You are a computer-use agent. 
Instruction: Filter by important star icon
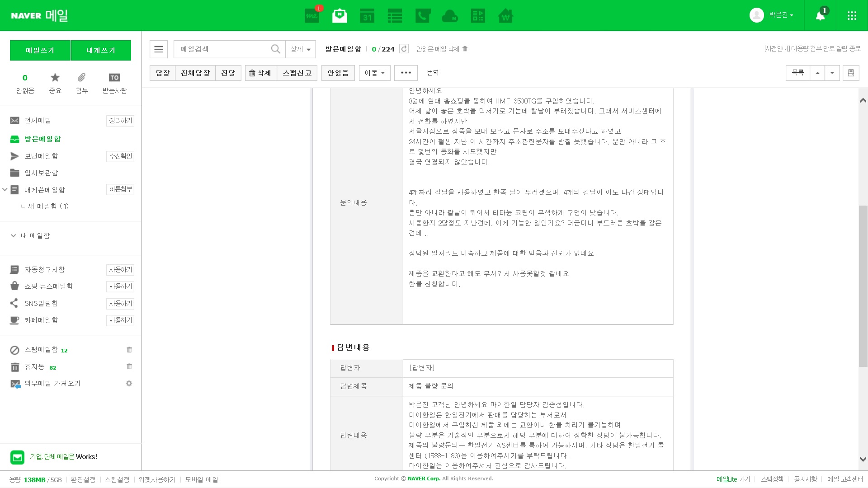point(55,78)
